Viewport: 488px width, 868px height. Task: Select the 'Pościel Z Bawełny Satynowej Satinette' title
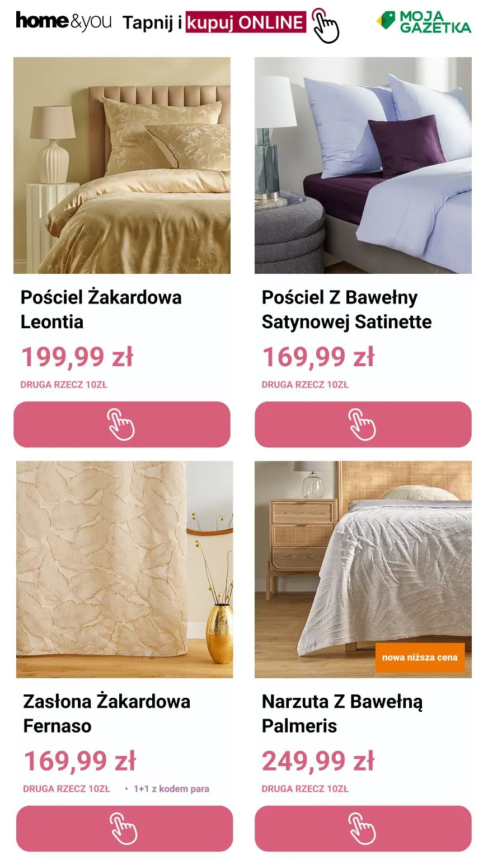click(346, 309)
